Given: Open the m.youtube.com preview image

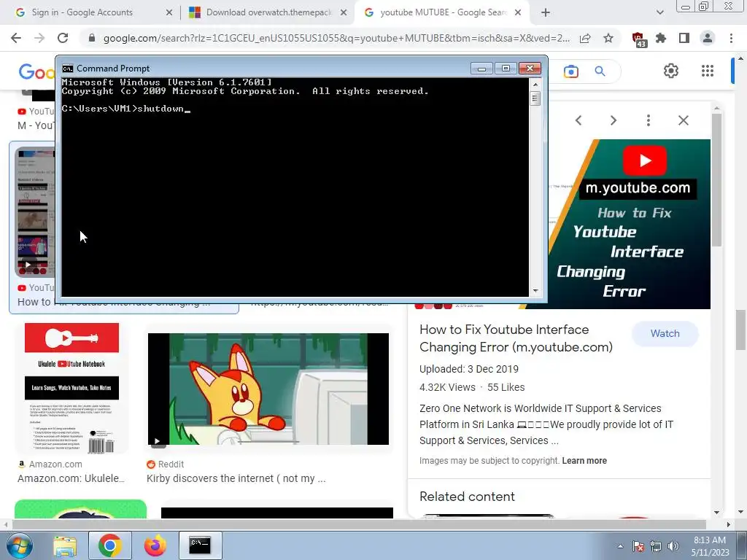Looking at the screenshot, I should (629, 224).
